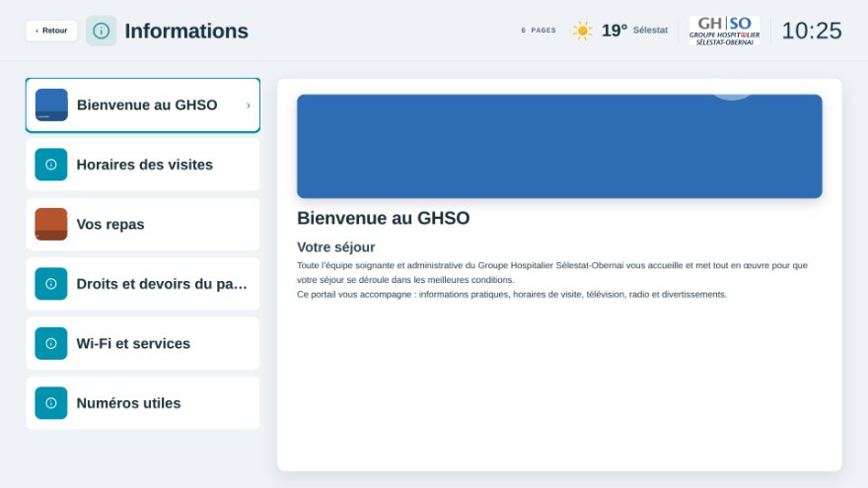Open the Numéros utiles page
868x488 pixels.
tap(143, 403)
